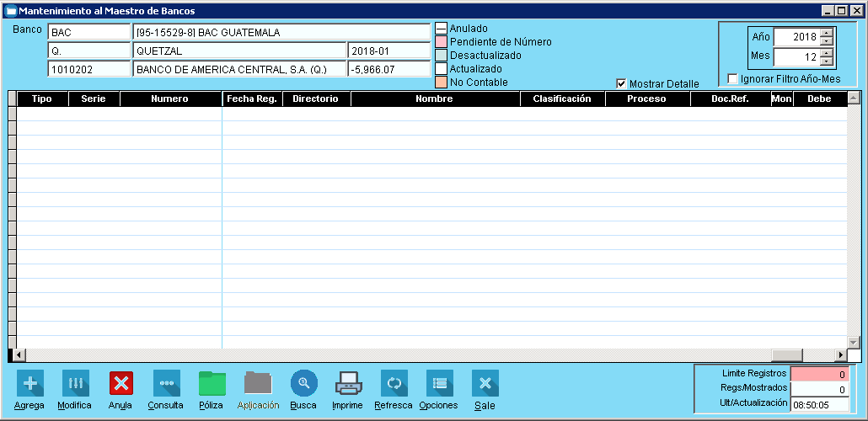Viewport: 868px width, 421px height.
Task: Click the red Anula icon
Action: (121, 384)
